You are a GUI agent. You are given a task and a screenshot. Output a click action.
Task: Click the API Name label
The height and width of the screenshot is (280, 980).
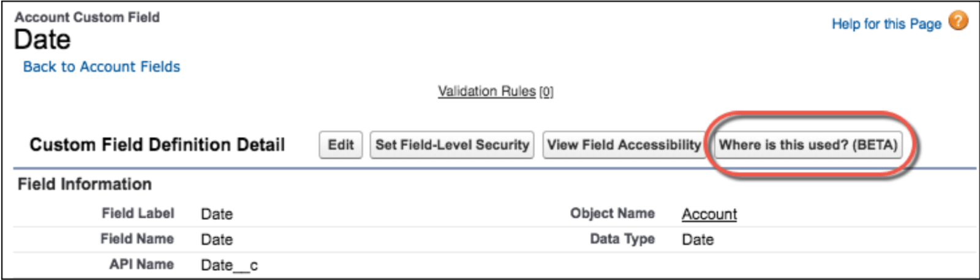coord(141,264)
